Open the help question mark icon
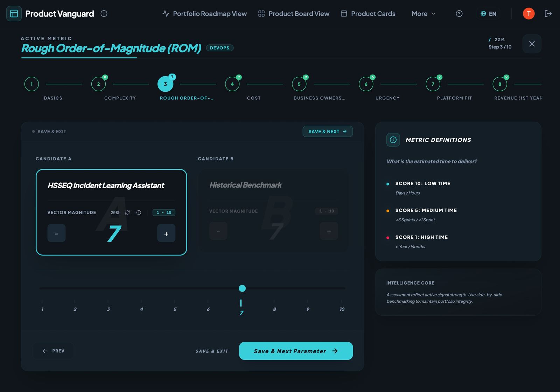This screenshot has height=392, width=560. (459, 14)
